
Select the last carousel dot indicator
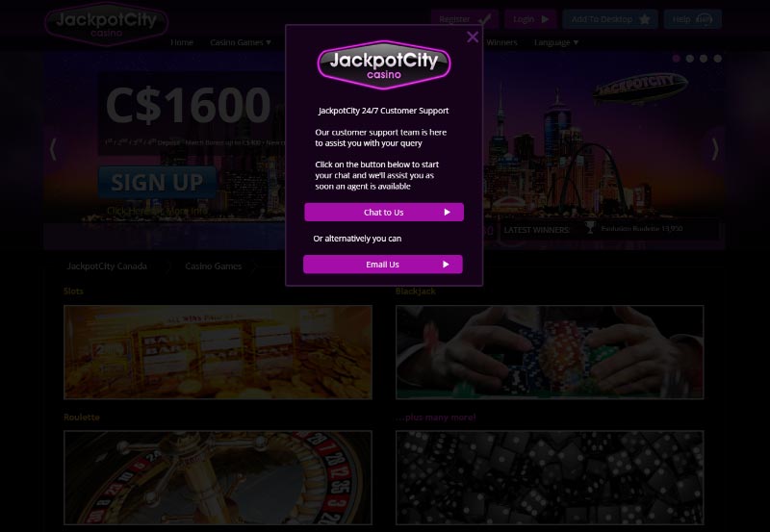tap(717, 59)
